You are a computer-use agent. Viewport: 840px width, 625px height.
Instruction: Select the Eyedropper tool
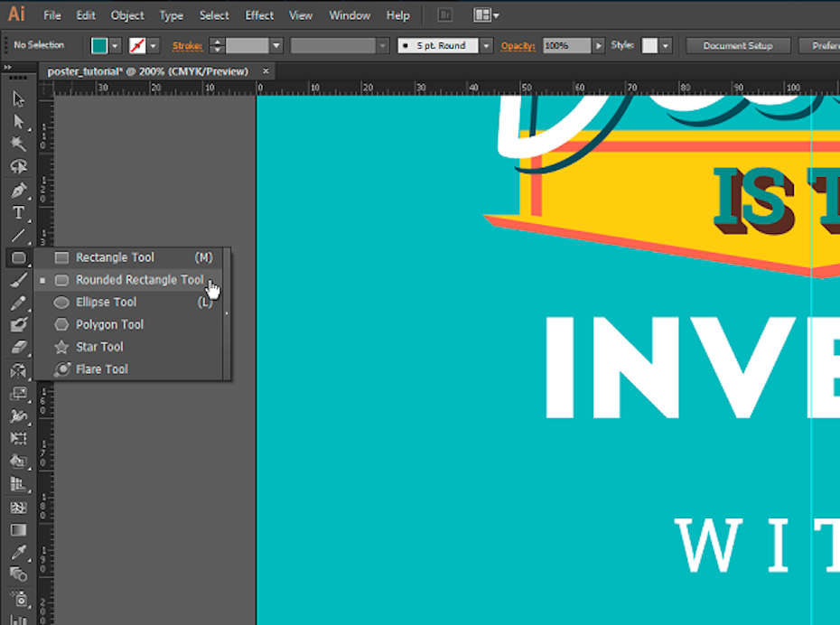pos(18,552)
